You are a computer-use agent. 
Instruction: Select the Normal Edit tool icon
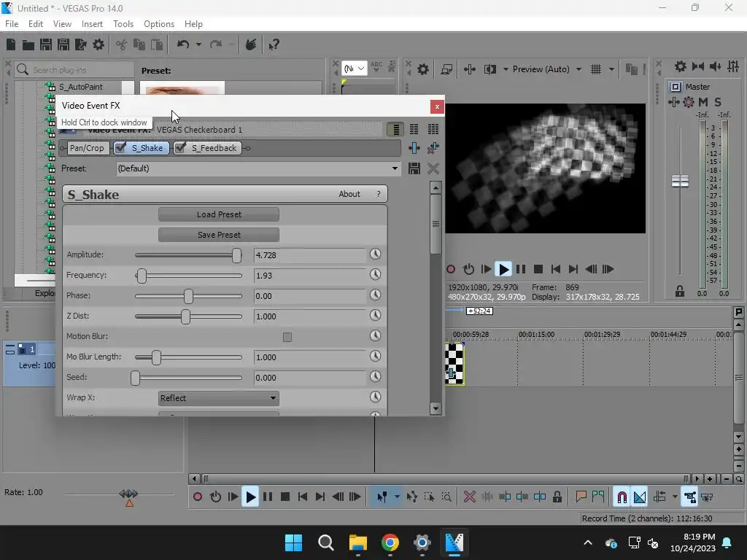click(382, 497)
